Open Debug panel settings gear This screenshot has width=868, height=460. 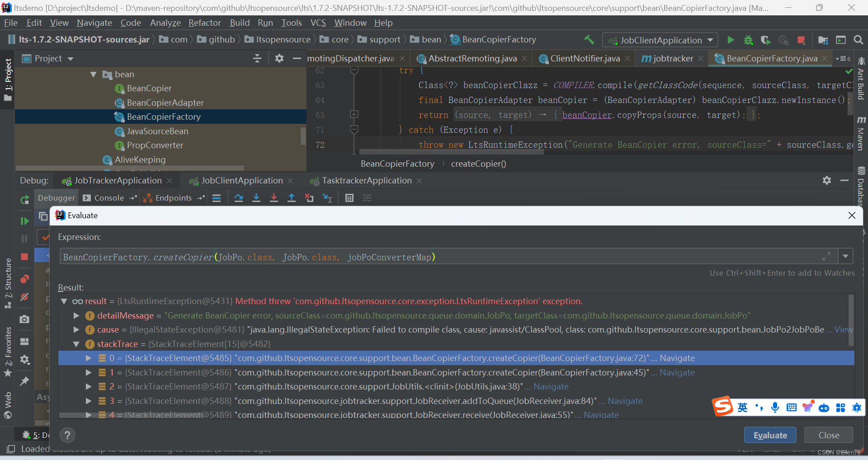(827, 180)
